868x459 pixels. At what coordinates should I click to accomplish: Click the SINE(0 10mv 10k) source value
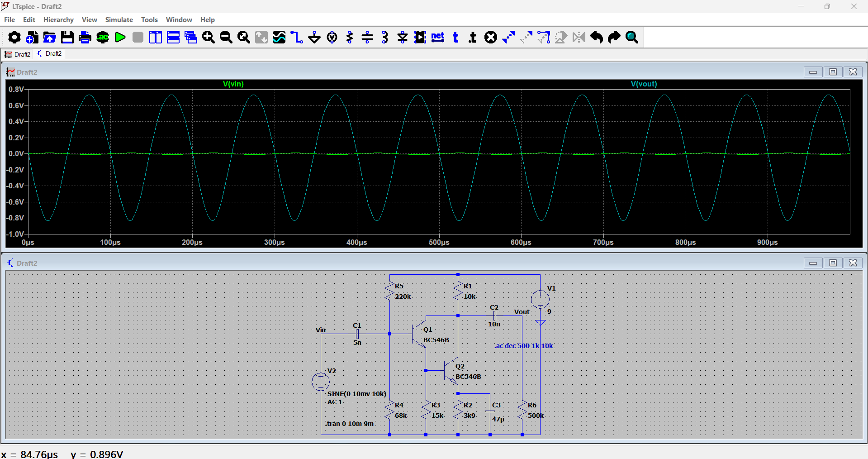click(357, 394)
